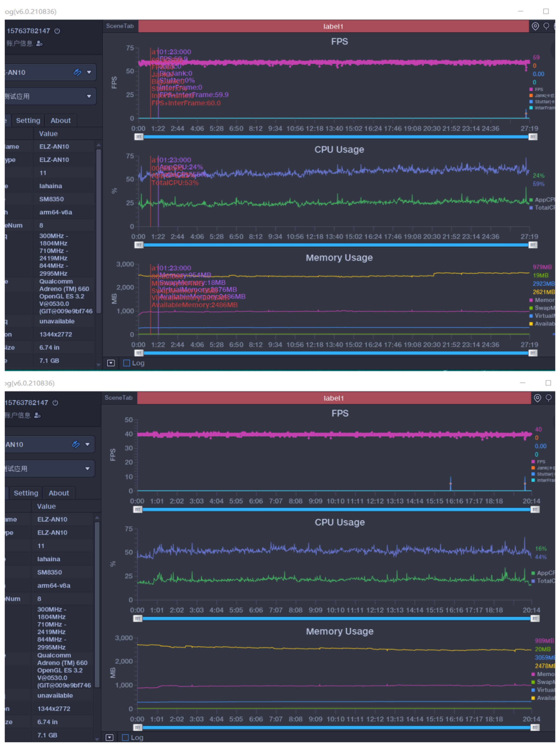Click CPU Usage left range handle, top window
This screenshot has height=747, width=560.
(x=139, y=245)
